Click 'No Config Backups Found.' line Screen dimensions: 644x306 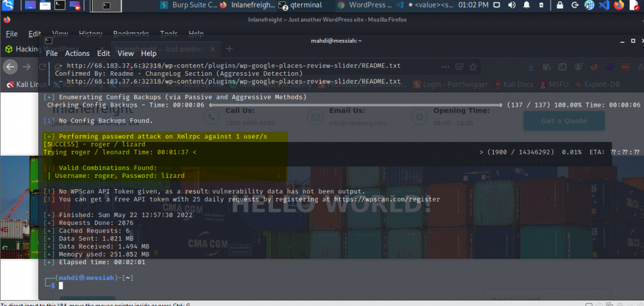pos(98,120)
